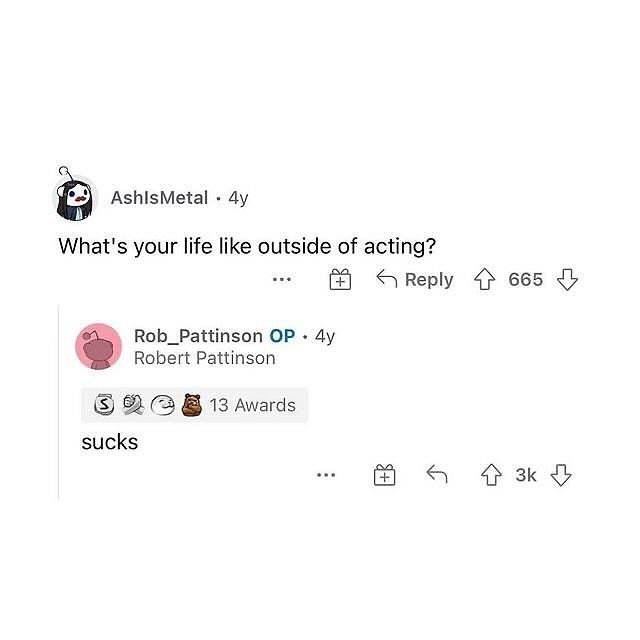
Task: Click the silver award icon
Action: click(104, 404)
